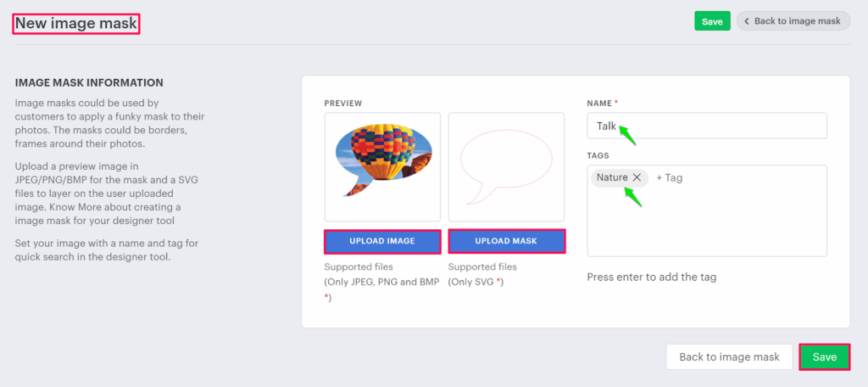The height and width of the screenshot is (387, 868).
Task: Click the bottom Back to image mask button
Action: coord(729,357)
